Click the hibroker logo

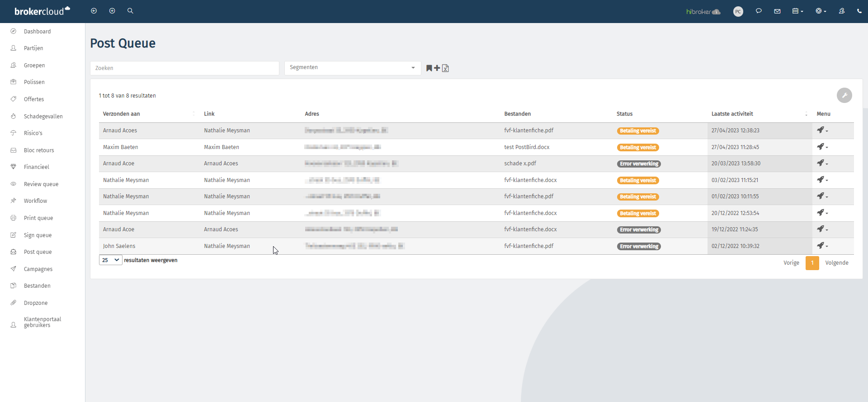tap(703, 12)
